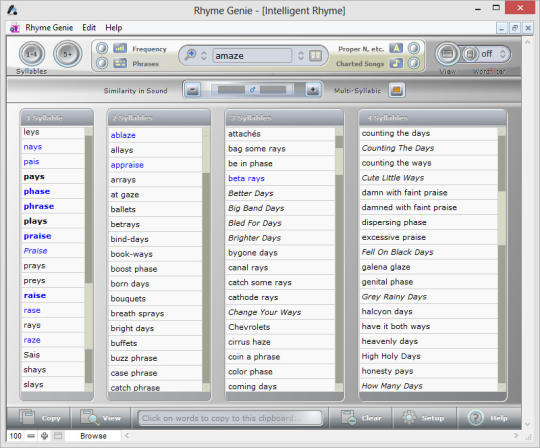Click the Phrases icon
Viewport: 540px width, 448px height.
tap(120, 63)
